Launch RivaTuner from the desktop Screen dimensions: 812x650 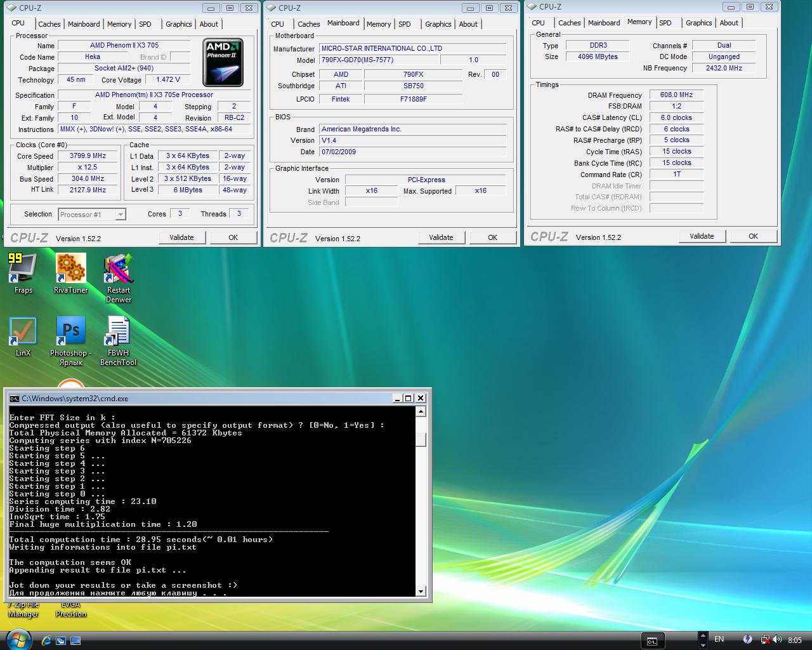coord(70,274)
